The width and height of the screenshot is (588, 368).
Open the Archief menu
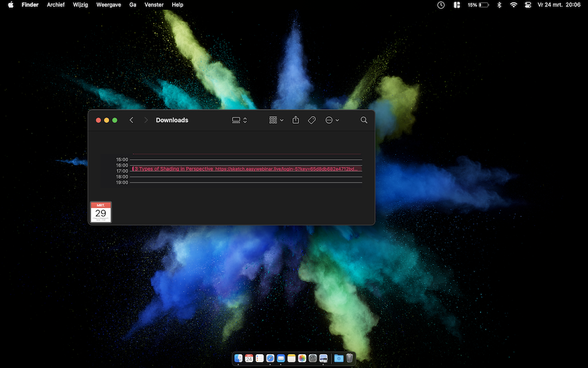click(56, 5)
